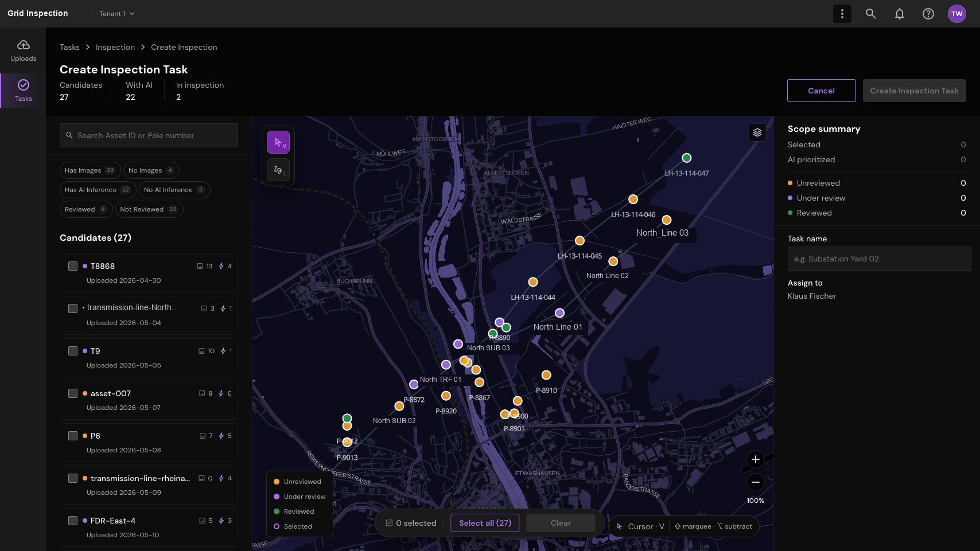Click the LH-13-114-045 orange map marker
The width and height of the screenshot is (980, 551).
click(580, 240)
